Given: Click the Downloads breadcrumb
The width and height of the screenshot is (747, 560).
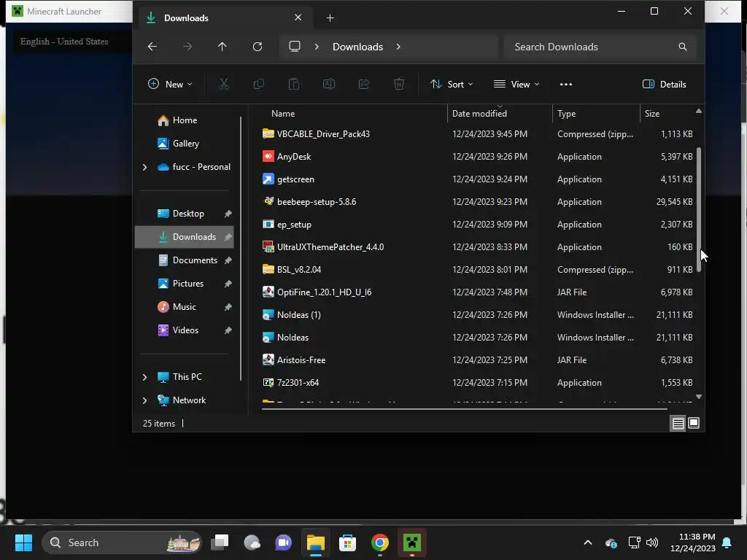Looking at the screenshot, I should (357, 47).
